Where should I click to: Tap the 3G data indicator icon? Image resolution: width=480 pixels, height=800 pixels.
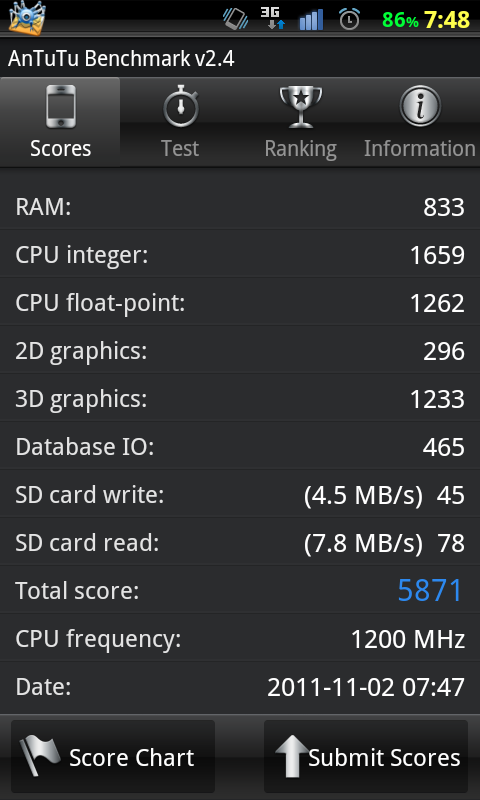click(x=273, y=18)
